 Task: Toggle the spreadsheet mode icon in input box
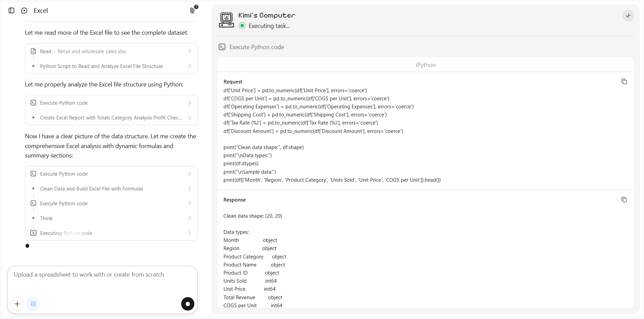tap(33, 304)
